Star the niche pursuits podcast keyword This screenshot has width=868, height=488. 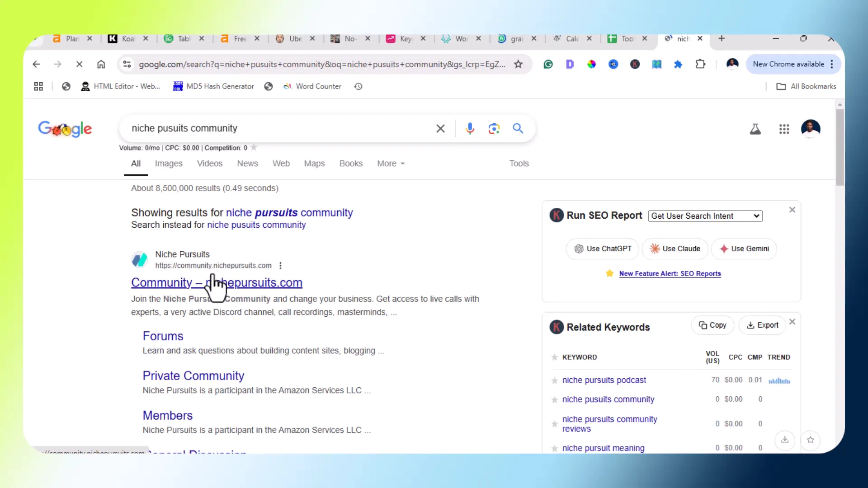click(x=554, y=380)
